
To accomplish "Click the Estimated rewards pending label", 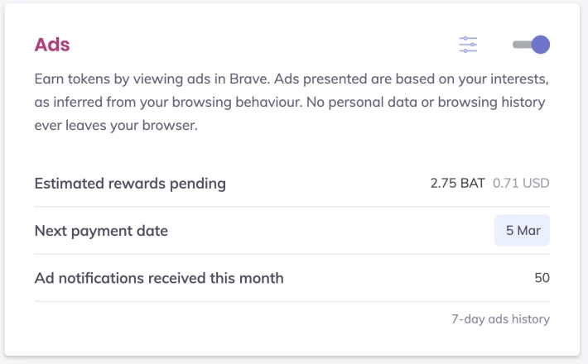I will point(130,184).
